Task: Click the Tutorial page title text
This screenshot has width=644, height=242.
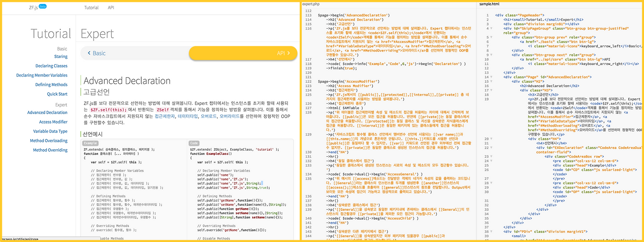Action: click(x=51, y=34)
